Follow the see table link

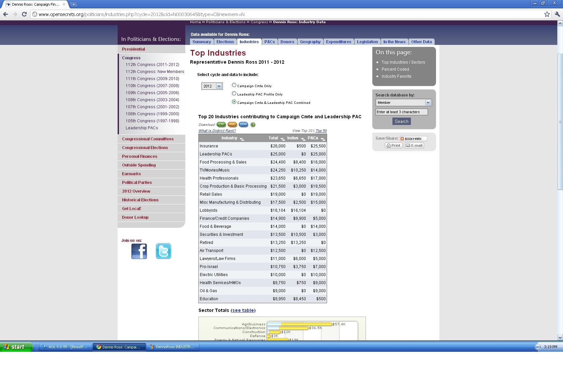pyautogui.click(x=243, y=310)
